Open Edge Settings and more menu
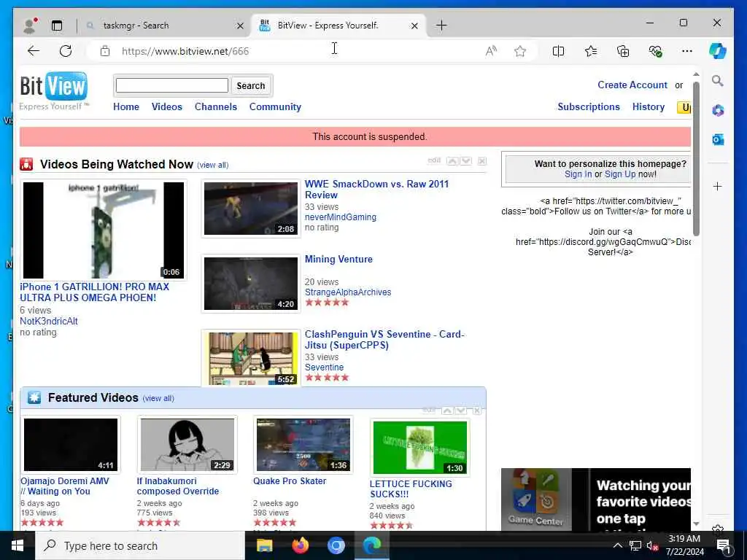Image resolution: width=747 pixels, height=560 pixels. pos(686,51)
